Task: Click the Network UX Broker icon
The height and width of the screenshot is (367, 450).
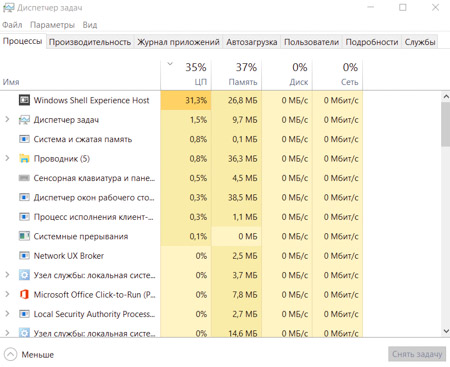Action: (24, 256)
